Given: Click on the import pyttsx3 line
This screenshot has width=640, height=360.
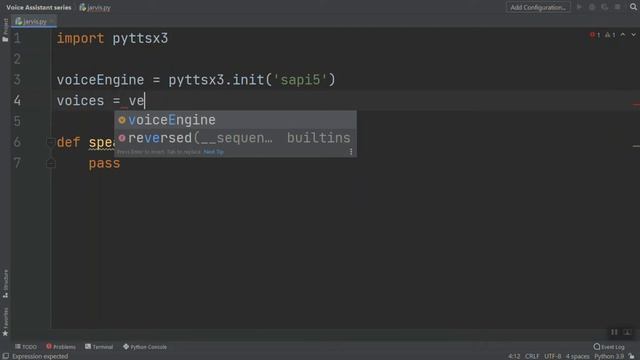Looking at the screenshot, I should coord(112,38).
